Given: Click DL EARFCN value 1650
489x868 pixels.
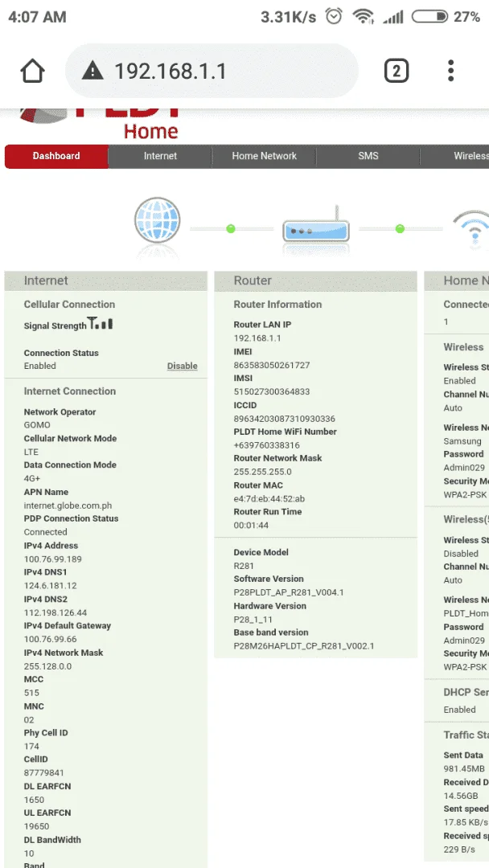Looking at the screenshot, I should tap(34, 800).
